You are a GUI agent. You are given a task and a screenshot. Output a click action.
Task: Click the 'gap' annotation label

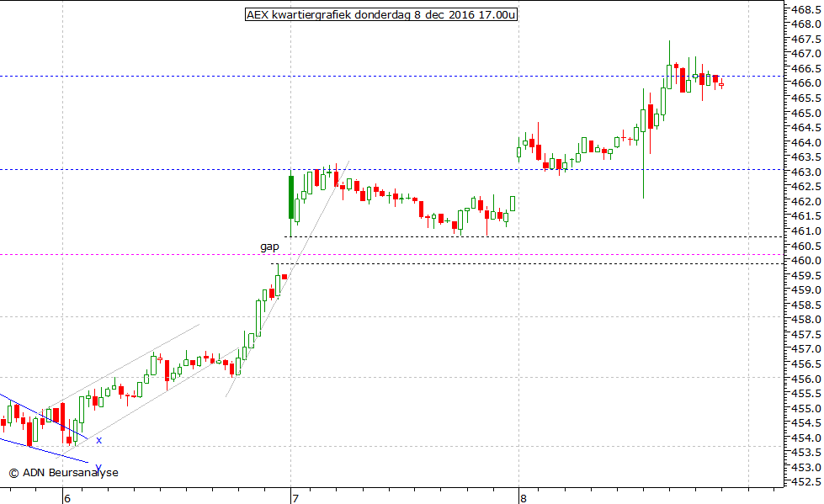click(269, 247)
